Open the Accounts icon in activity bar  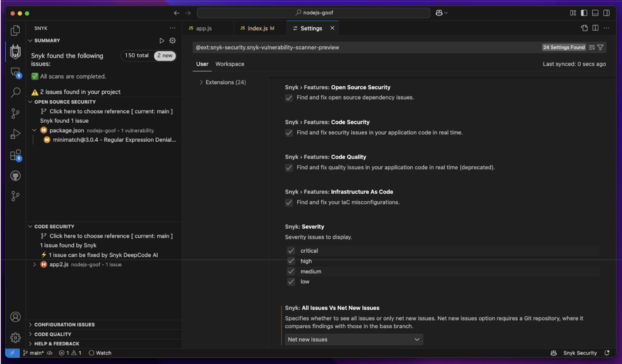(15, 317)
